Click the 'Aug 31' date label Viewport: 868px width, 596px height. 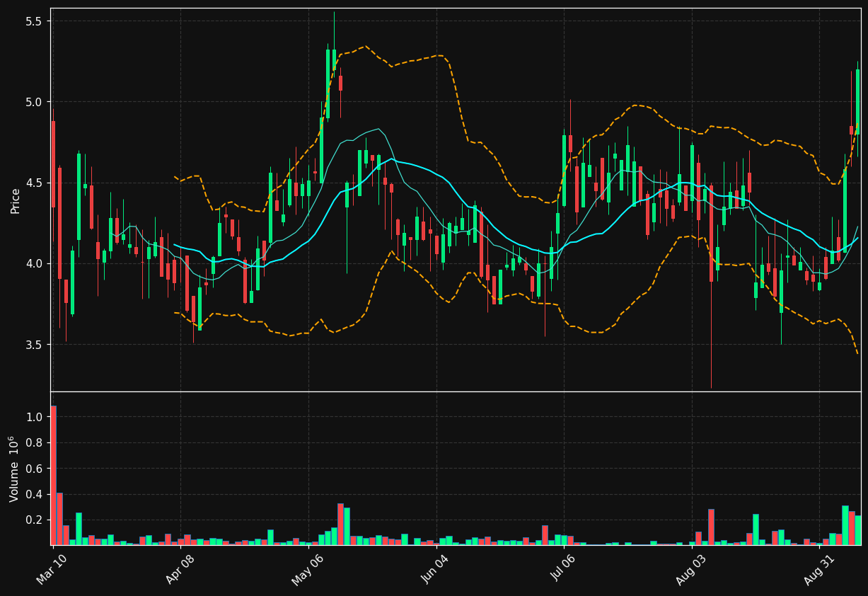(x=819, y=569)
